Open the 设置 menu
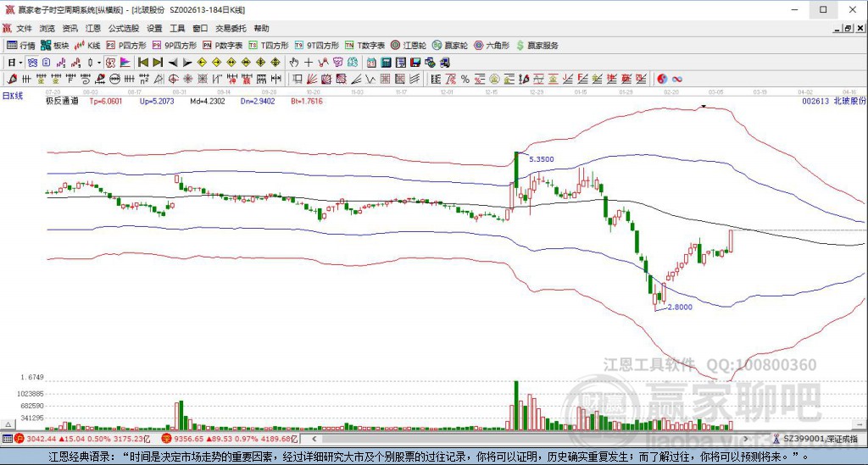The height and width of the screenshot is (465, 868). point(154,28)
